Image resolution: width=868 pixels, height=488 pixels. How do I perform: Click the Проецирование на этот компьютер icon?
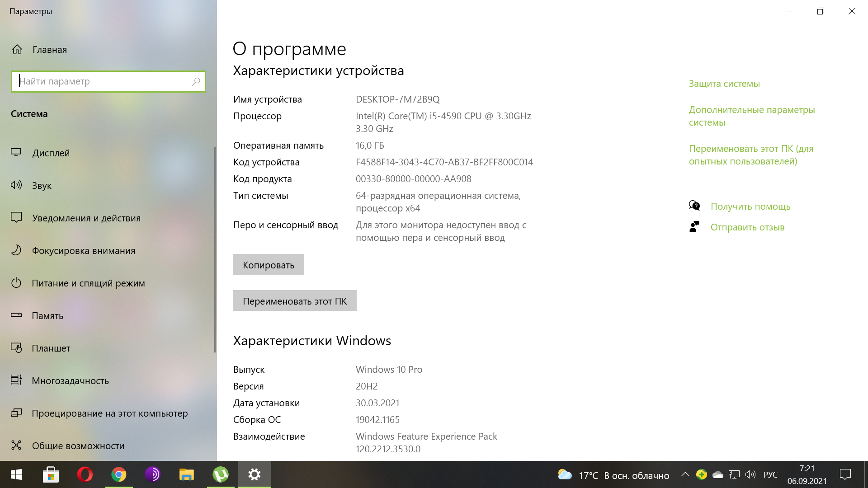coord(16,413)
